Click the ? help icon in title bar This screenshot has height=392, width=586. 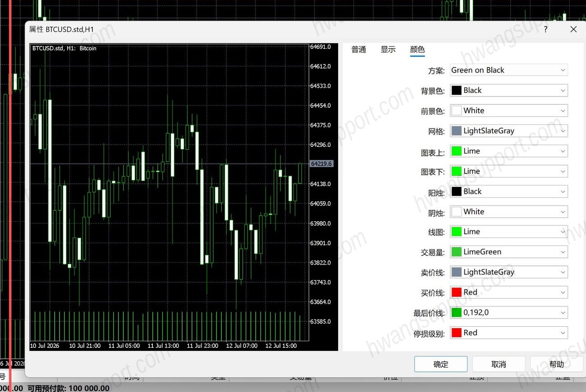(545, 29)
